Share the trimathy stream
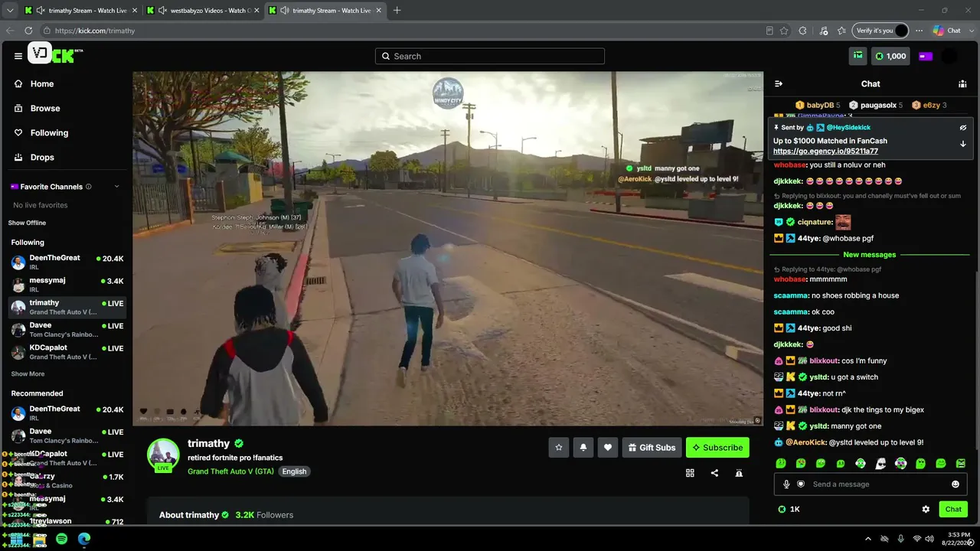 (714, 473)
